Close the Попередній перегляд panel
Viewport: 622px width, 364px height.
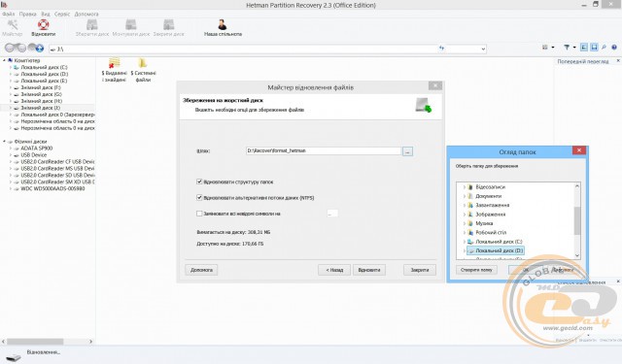coord(618,61)
